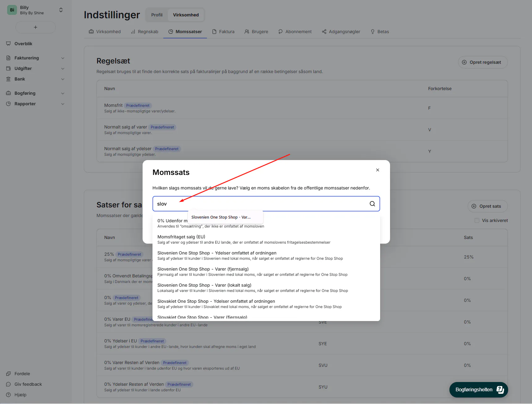Click the Fordele puzzle icon
532x404 pixels.
click(x=8, y=374)
